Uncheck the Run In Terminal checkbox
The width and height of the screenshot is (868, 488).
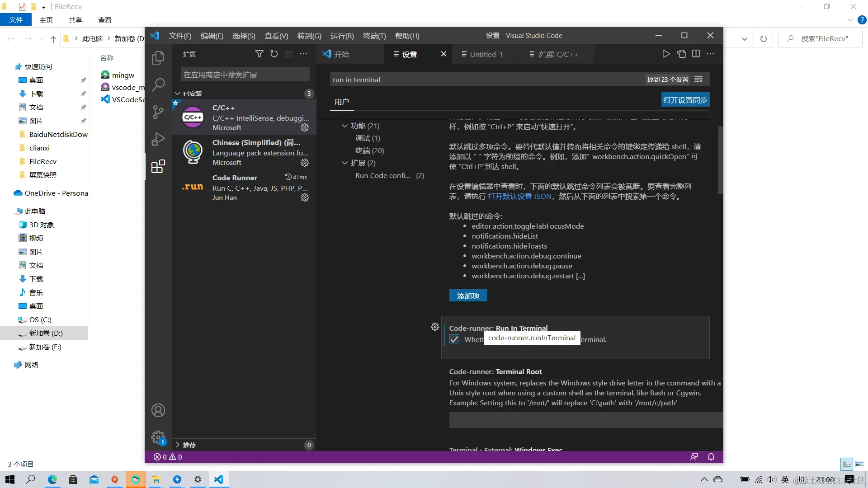tap(454, 339)
